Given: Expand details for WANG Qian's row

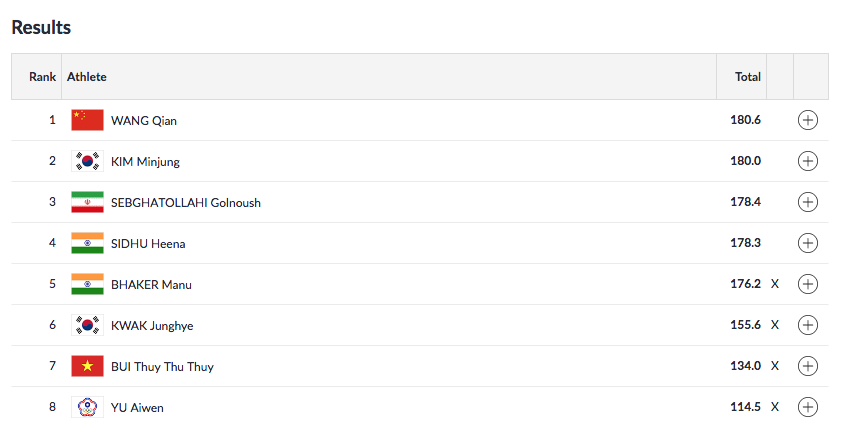Looking at the screenshot, I should pos(808,120).
